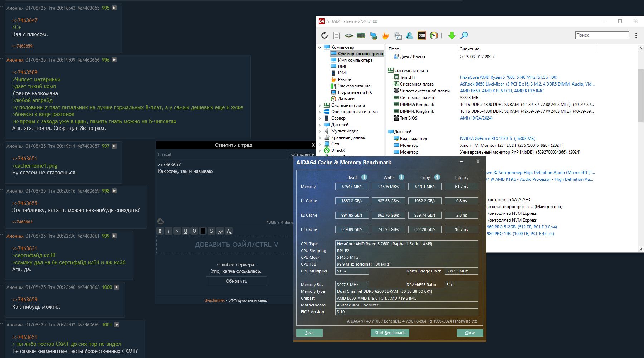Screen dimensions: 644x358
Task: Select Электропитание in the tree
Action: point(354,86)
